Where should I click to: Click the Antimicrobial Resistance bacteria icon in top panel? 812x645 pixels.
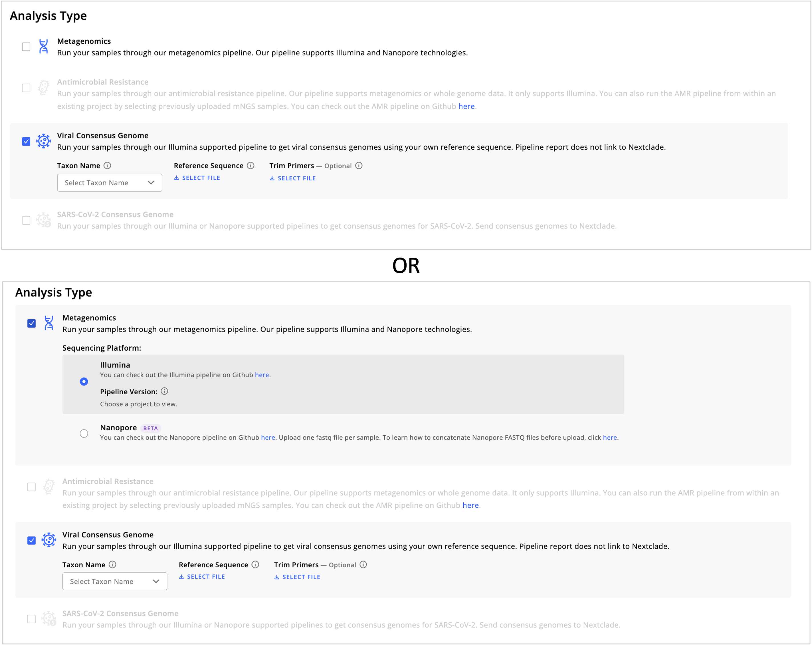44,87
